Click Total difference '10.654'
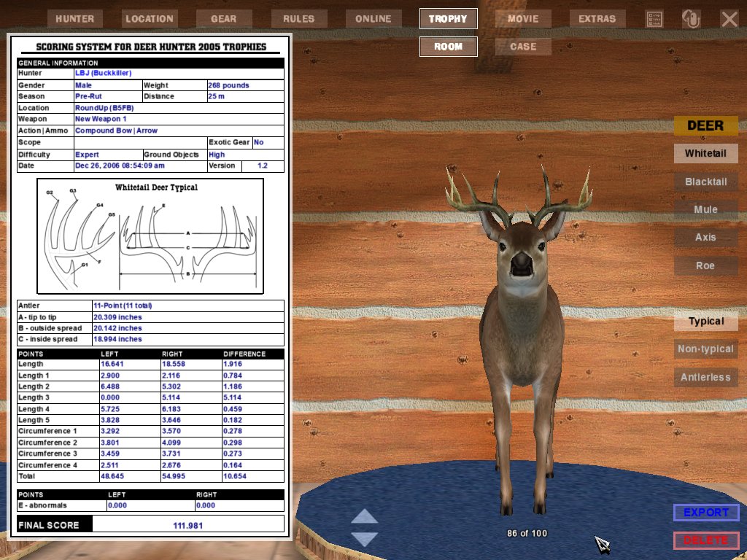Screen dimensions: 747x560 (x=235, y=476)
